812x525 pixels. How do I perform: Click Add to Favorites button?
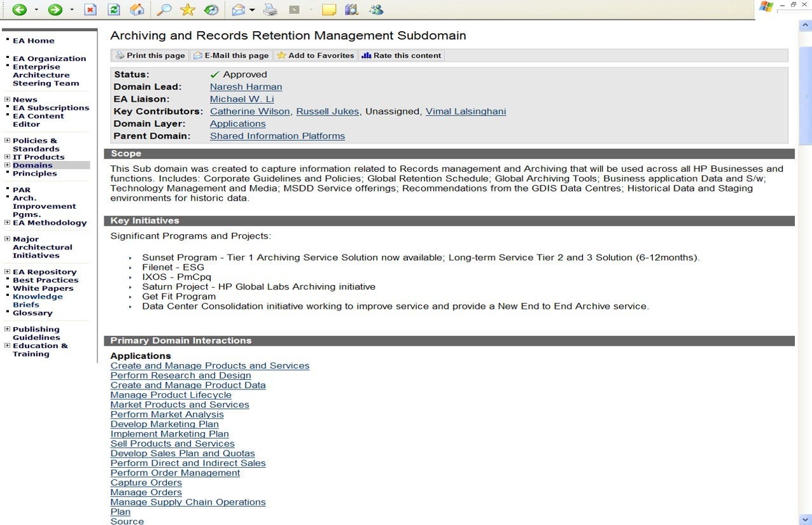click(x=316, y=55)
